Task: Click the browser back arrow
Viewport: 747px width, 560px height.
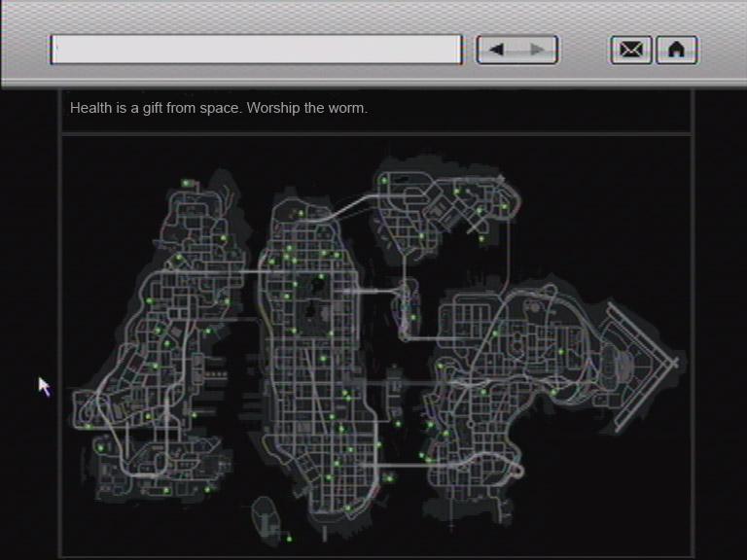Action: point(496,49)
